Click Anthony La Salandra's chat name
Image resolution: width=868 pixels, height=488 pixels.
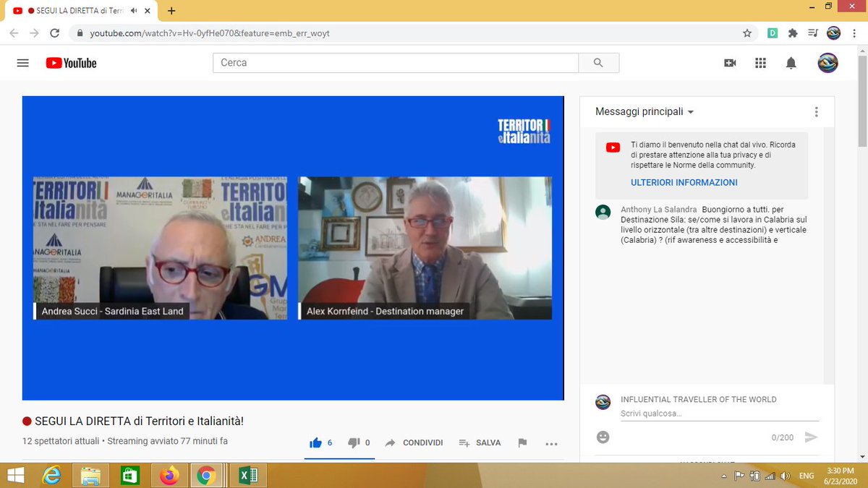(x=659, y=210)
